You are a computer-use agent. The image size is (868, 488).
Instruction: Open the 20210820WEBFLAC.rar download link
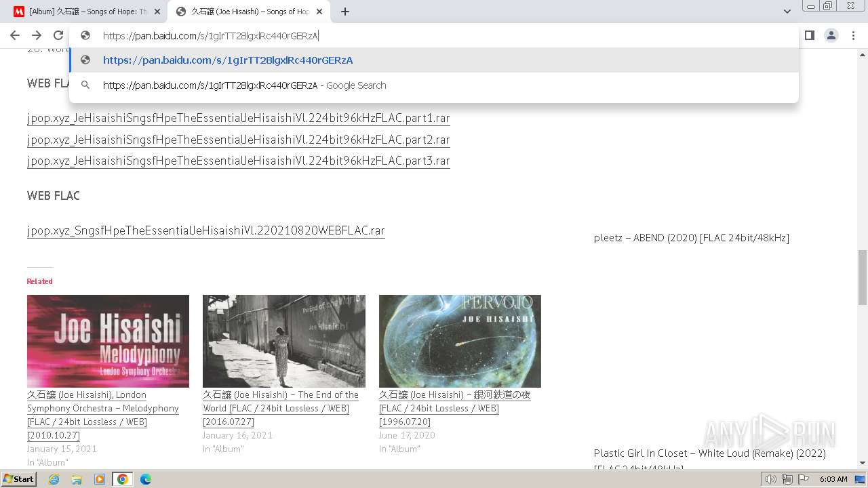point(206,230)
